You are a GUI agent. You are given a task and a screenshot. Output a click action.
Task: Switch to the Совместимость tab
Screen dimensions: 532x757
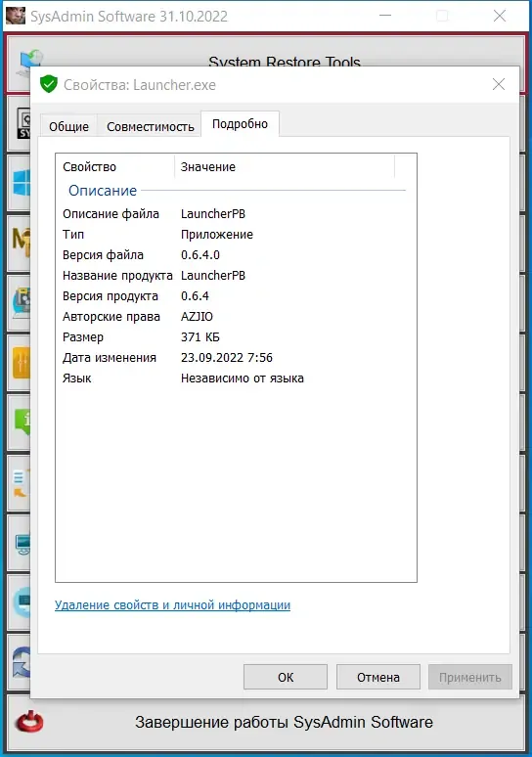151,126
